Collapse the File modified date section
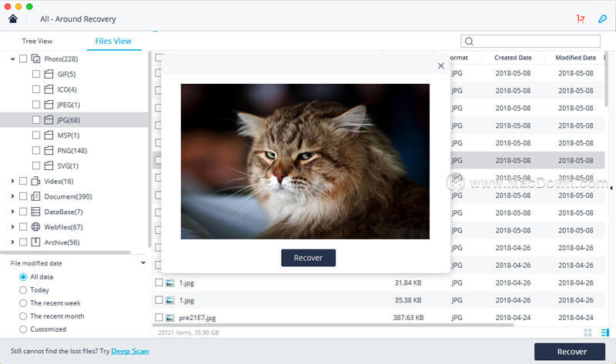Viewport: 616px width, 364px height. coord(143,262)
